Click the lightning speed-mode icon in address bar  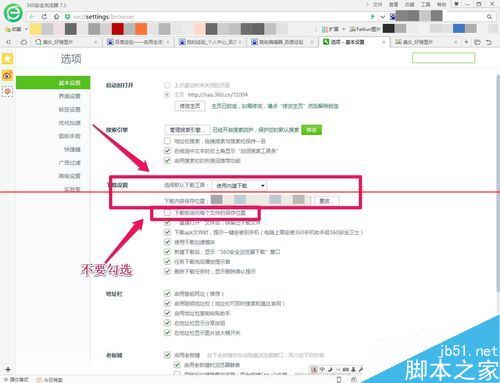coord(372,16)
